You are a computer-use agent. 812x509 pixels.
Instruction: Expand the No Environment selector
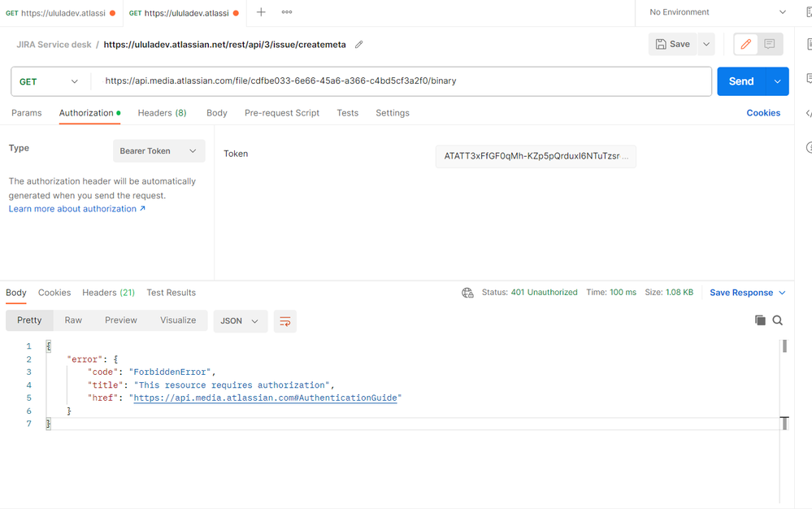tap(717, 12)
